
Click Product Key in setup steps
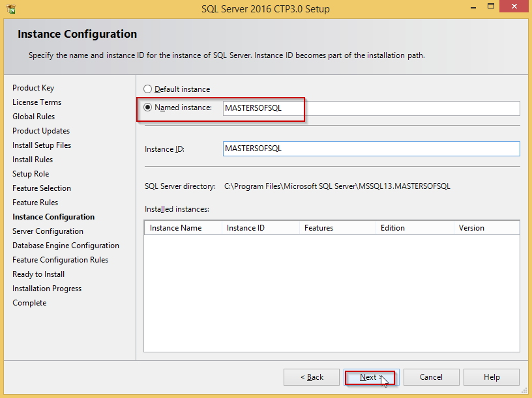[33, 88]
